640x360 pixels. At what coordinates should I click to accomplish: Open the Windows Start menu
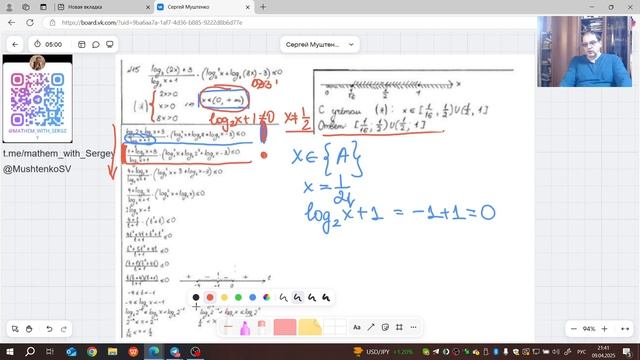pyautogui.click(x=10, y=351)
